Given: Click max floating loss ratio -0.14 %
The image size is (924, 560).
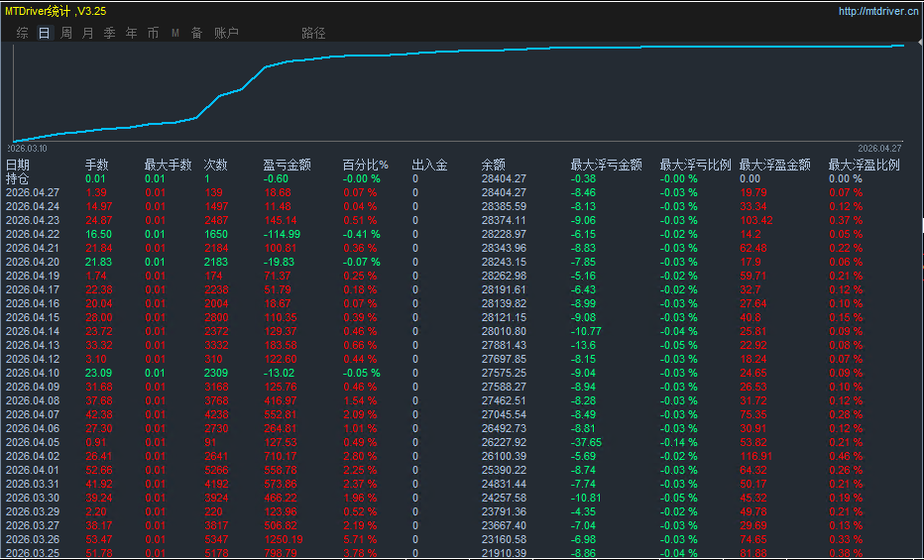Looking at the screenshot, I should coord(678,442).
